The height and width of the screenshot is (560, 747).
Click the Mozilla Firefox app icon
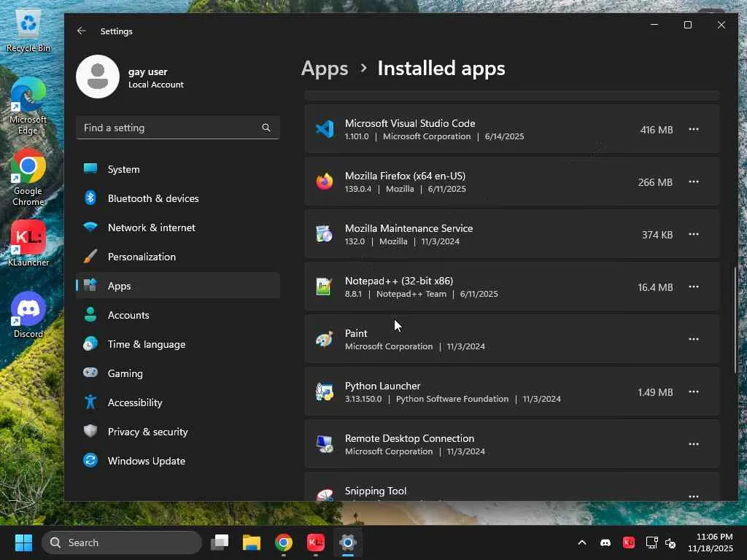click(x=325, y=182)
